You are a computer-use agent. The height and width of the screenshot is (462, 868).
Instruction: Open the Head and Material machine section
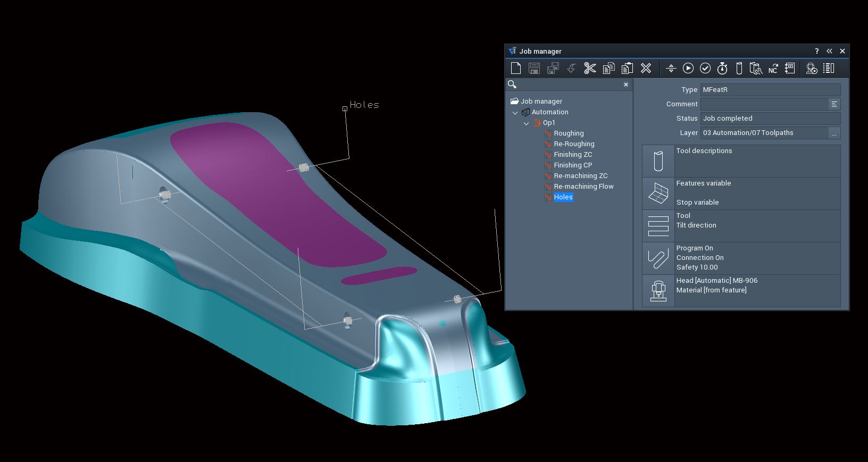tap(658, 291)
